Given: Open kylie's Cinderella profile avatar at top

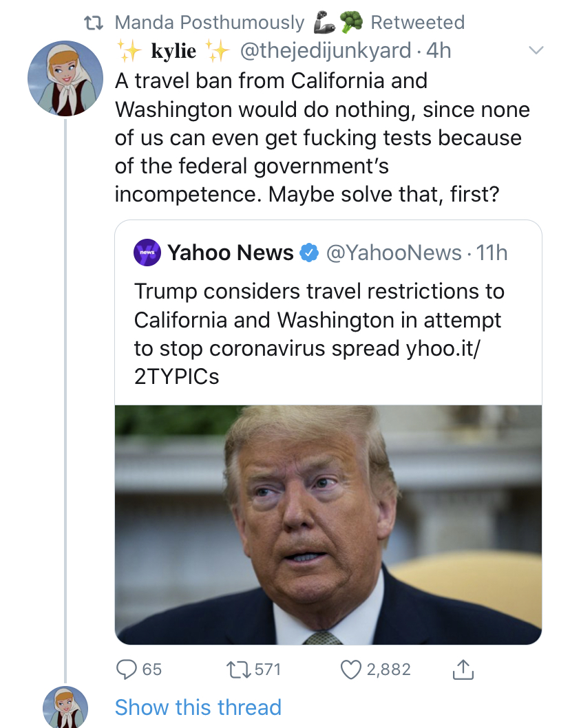Looking at the screenshot, I should 65,78.
